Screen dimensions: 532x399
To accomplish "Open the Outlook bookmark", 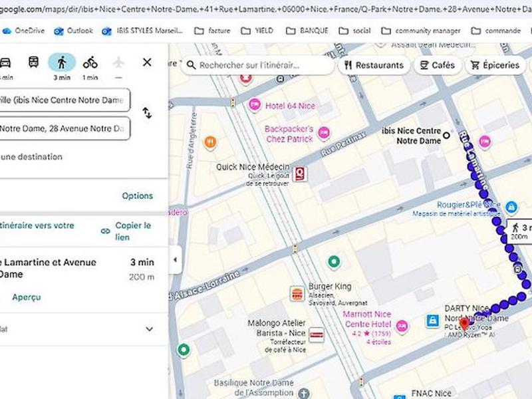I will [x=73, y=31].
